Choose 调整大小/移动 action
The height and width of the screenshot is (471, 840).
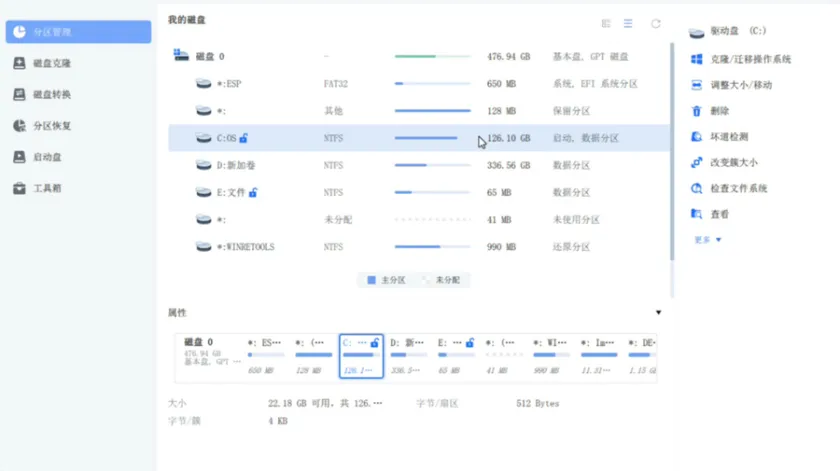(741, 85)
